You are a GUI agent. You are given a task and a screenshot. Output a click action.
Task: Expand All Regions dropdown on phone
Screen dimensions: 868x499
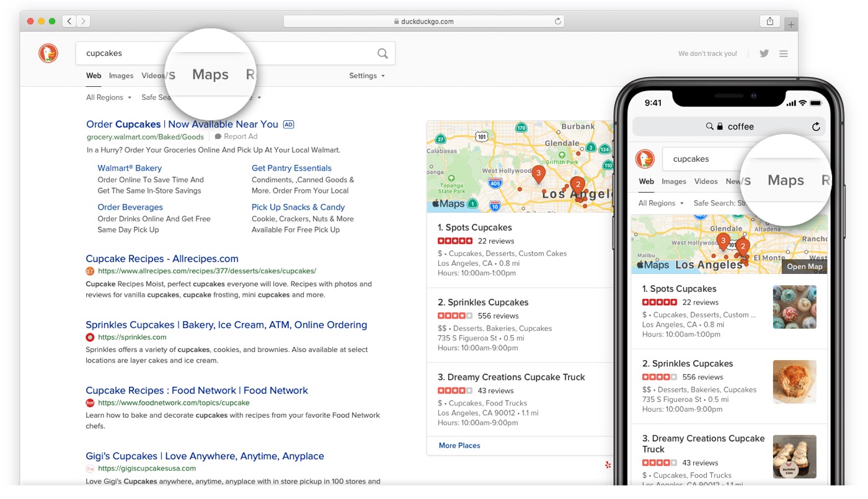click(661, 203)
